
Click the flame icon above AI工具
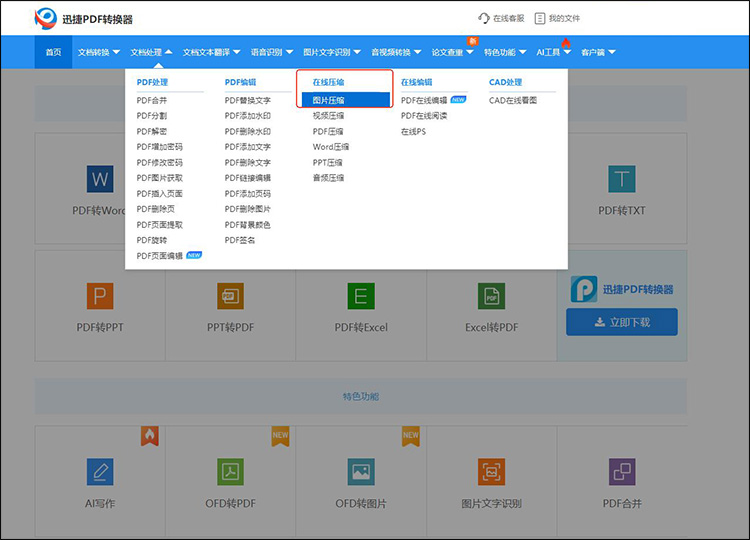pos(566,43)
